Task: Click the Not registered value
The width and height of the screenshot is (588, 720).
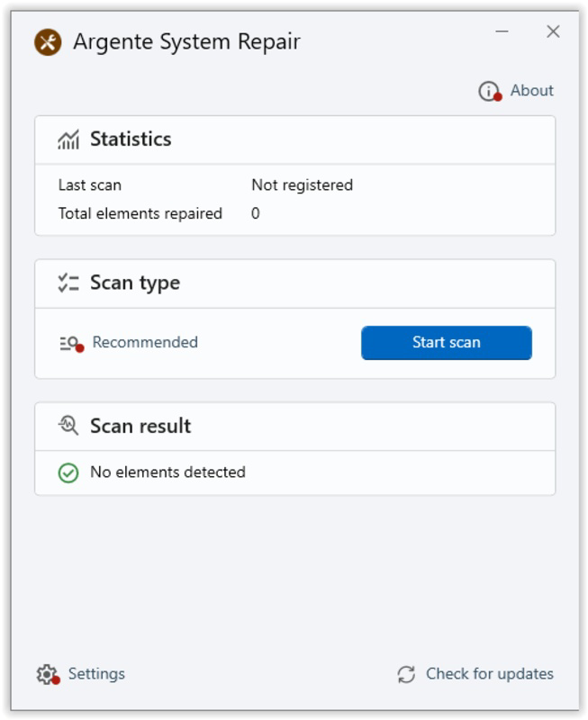Action: 303,185
